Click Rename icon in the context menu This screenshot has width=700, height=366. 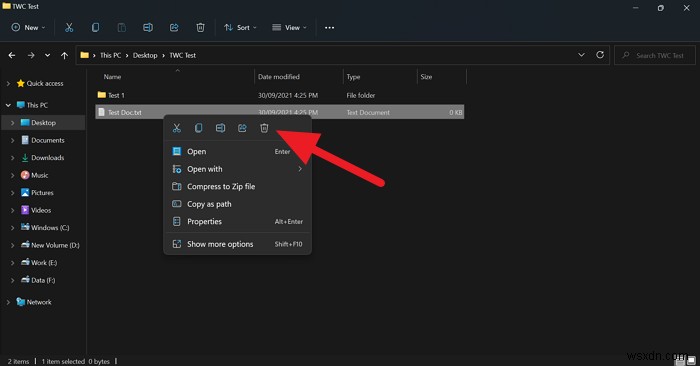point(221,128)
